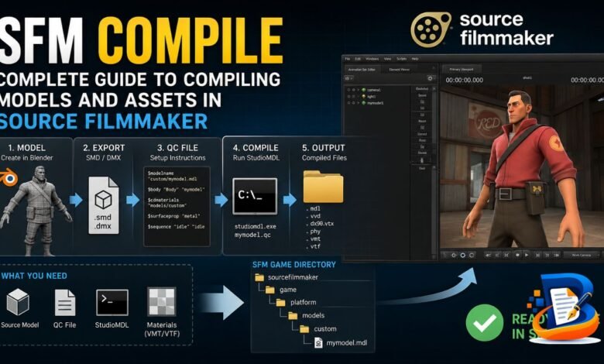604x364 pixels.
Task: Jump to the last frame of playback
Action: [x=557, y=255]
